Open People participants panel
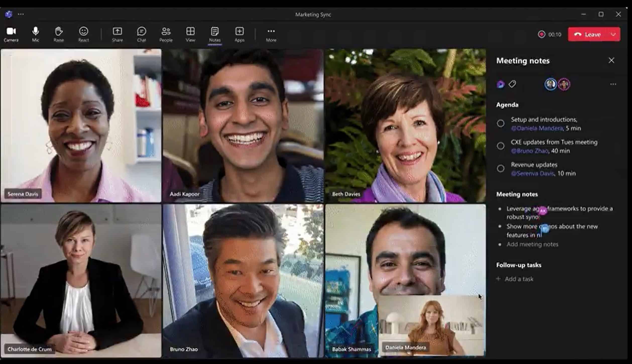This screenshot has height=364, width=632. (x=165, y=34)
